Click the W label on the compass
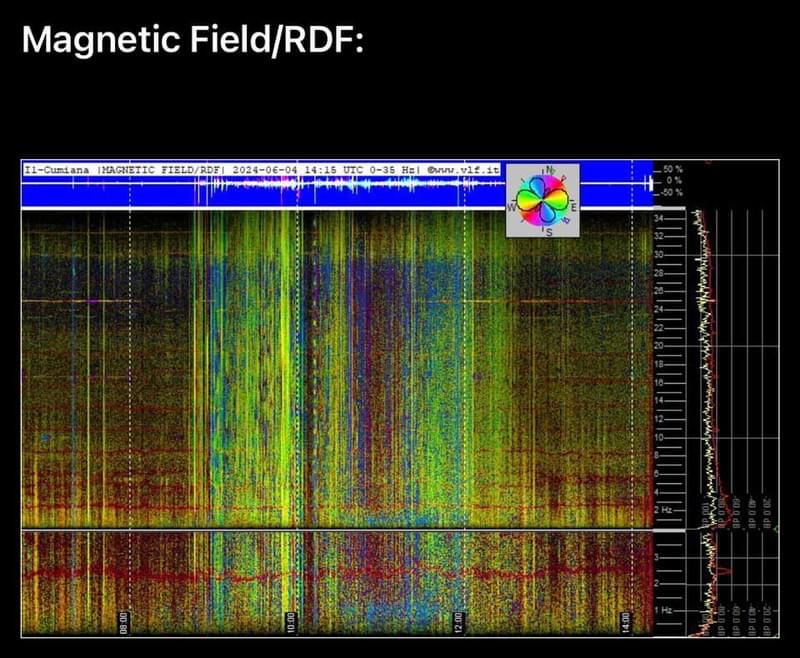The height and width of the screenshot is (658, 800). click(x=512, y=207)
